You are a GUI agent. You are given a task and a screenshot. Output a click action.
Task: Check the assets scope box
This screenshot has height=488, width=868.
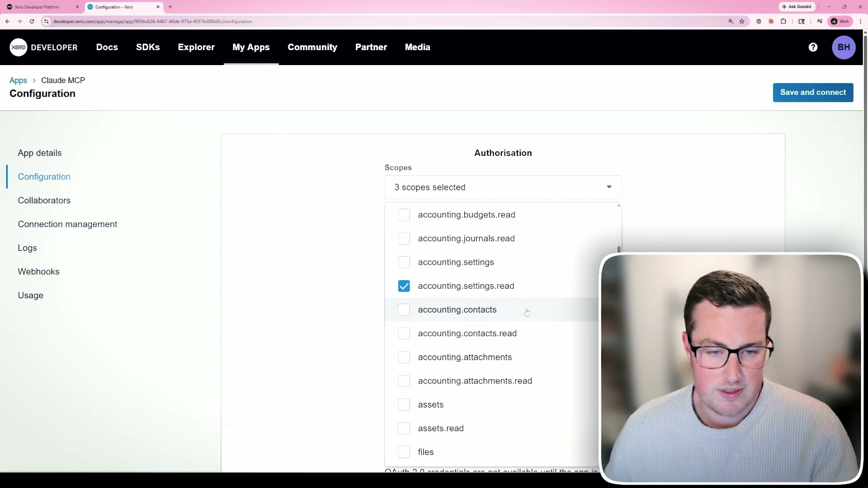[x=404, y=405]
